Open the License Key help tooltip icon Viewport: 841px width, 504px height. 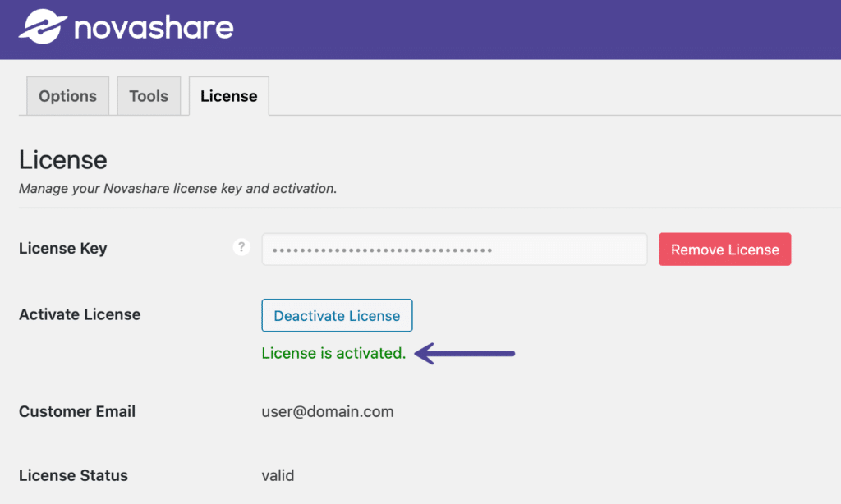coord(241,247)
